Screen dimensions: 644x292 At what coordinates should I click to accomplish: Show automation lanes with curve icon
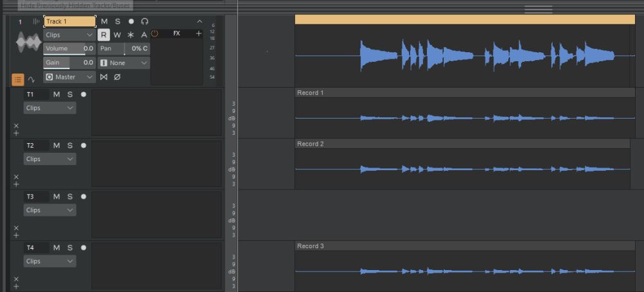pos(31,79)
